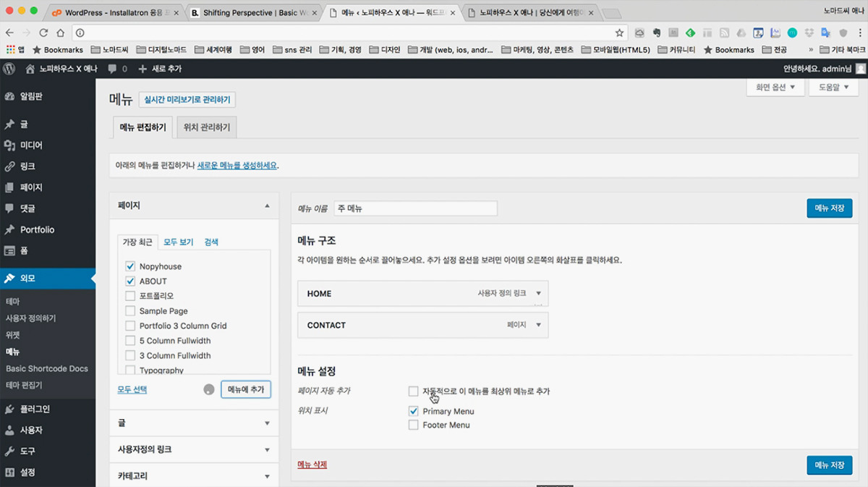868x487 pixels.
Task: Collapse the 페이지 panel arrow
Action: tap(267, 206)
